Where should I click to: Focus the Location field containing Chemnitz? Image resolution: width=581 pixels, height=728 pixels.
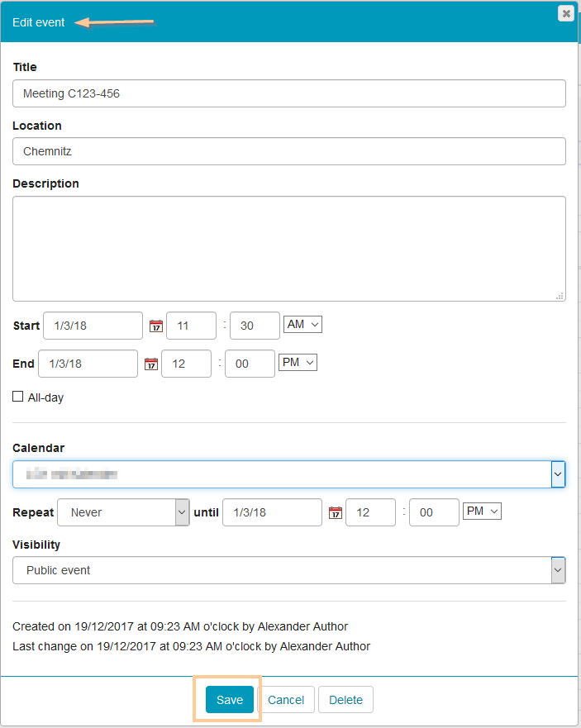click(289, 152)
